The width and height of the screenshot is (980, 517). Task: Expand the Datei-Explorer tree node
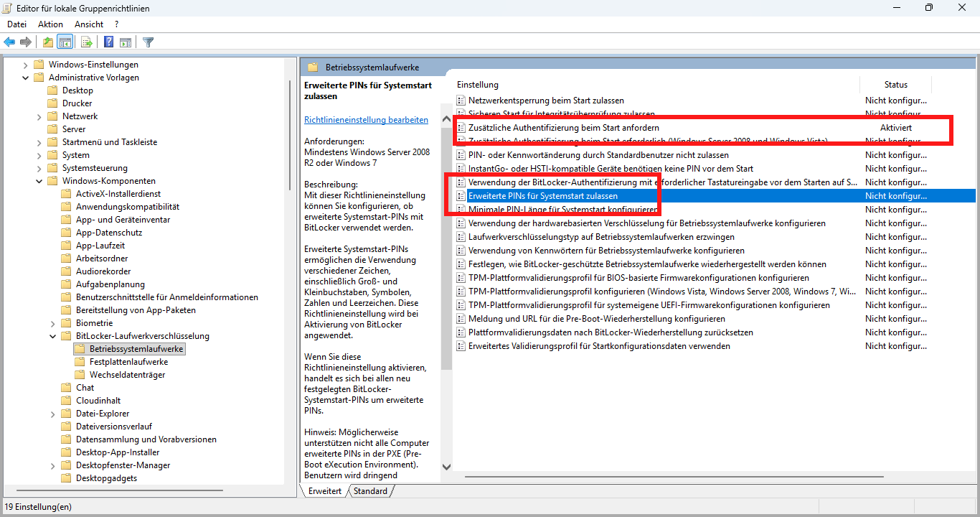tap(53, 414)
